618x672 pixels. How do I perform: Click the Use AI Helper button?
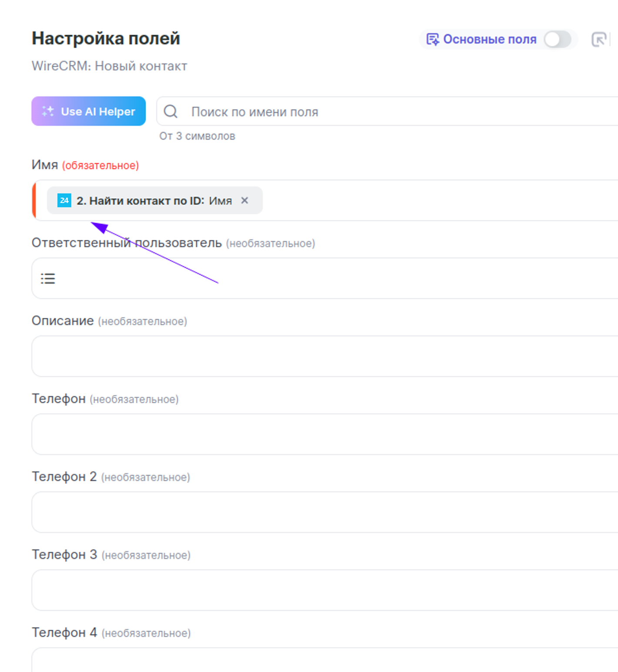[88, 111]
